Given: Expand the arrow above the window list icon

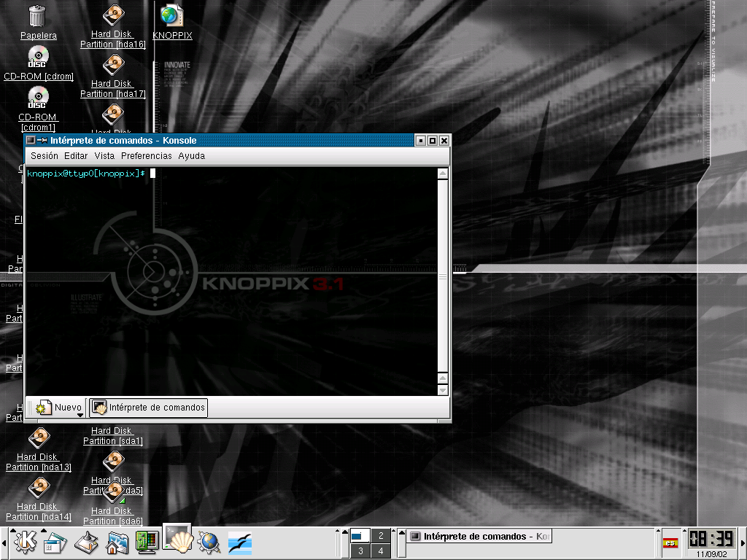Looking at the screenshot, I should 44,530.
